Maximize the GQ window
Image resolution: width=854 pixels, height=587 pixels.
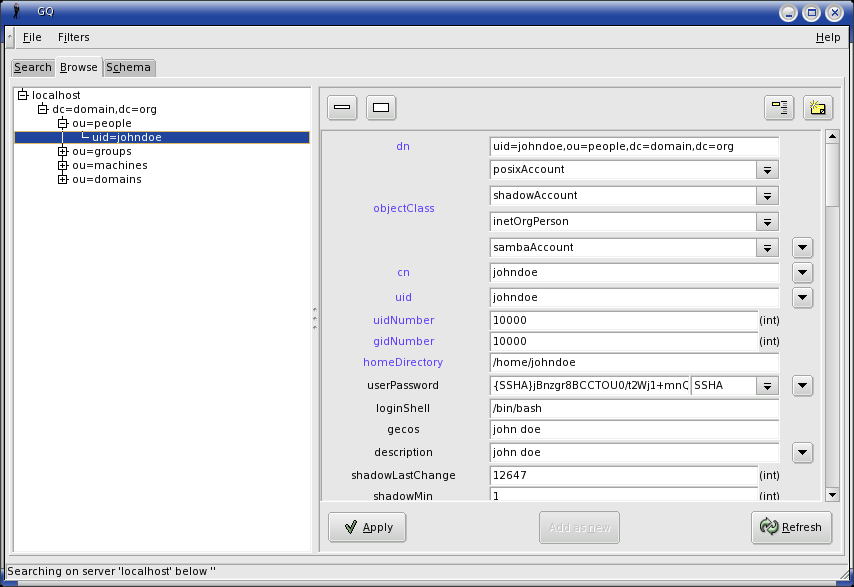(812, 13)
